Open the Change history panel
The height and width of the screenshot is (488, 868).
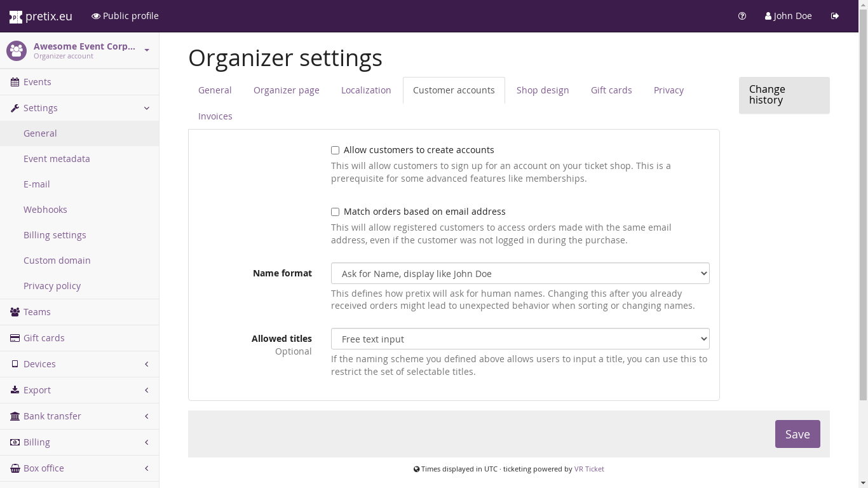tap(783, 95)
